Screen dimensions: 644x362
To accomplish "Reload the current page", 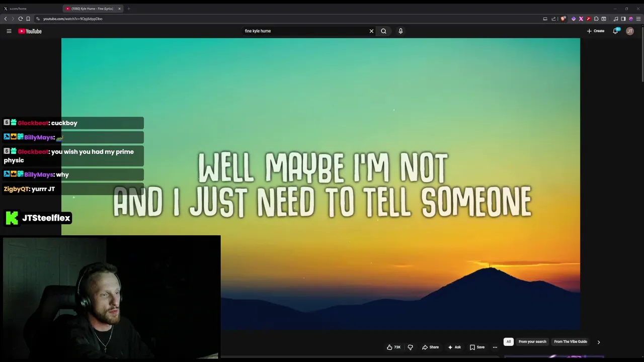I will tap(20, 19).
